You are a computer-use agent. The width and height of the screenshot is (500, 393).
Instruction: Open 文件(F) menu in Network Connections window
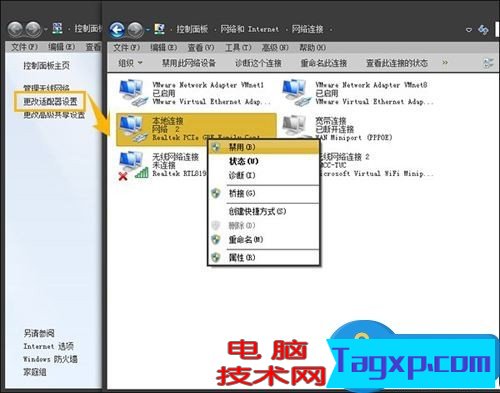(x=126, y=48)
